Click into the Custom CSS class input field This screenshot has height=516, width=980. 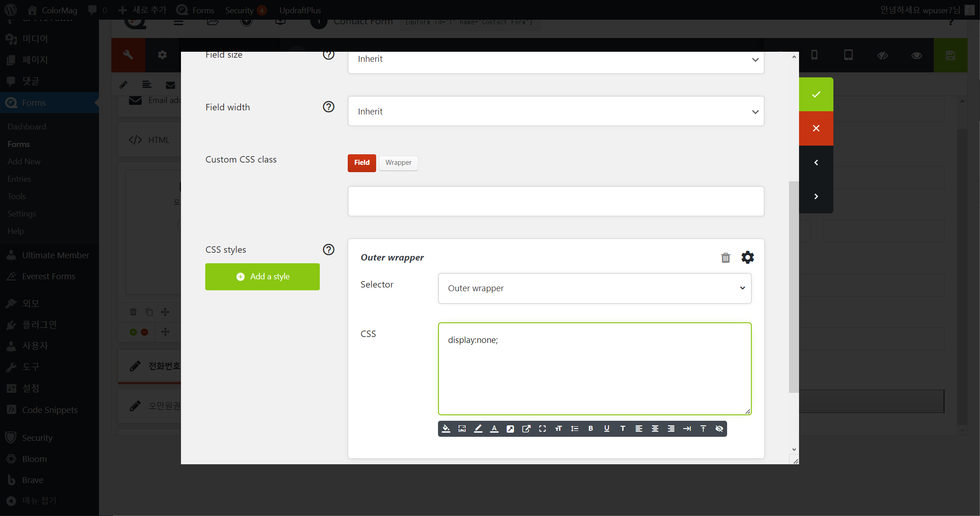click(x=556, y=201)
